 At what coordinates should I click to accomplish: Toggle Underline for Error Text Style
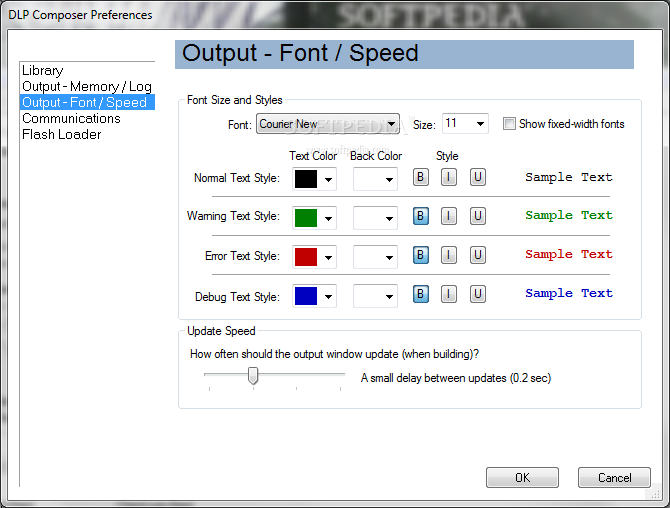[x=478, y=255]
